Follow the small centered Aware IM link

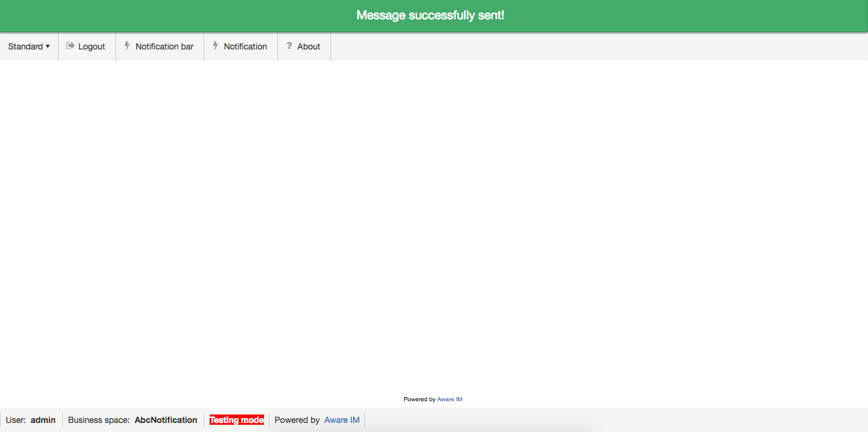tap(450, 399)
